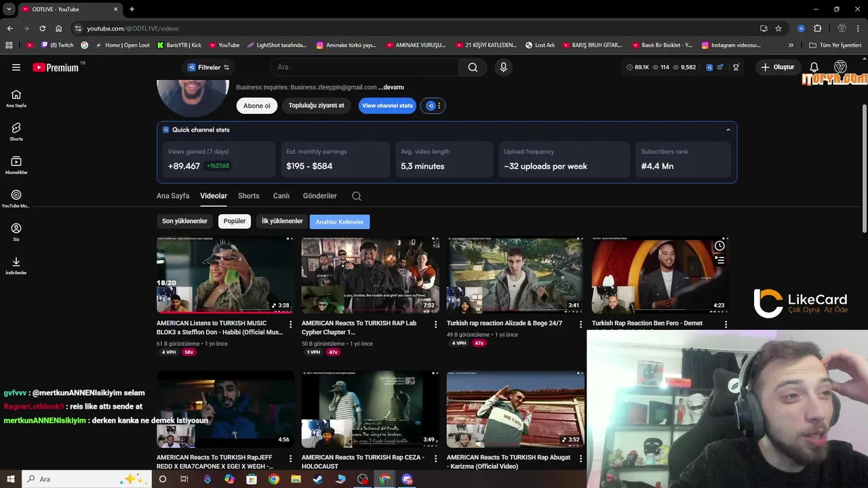Activate voice search microphone
868x488 pixels.
503,67
